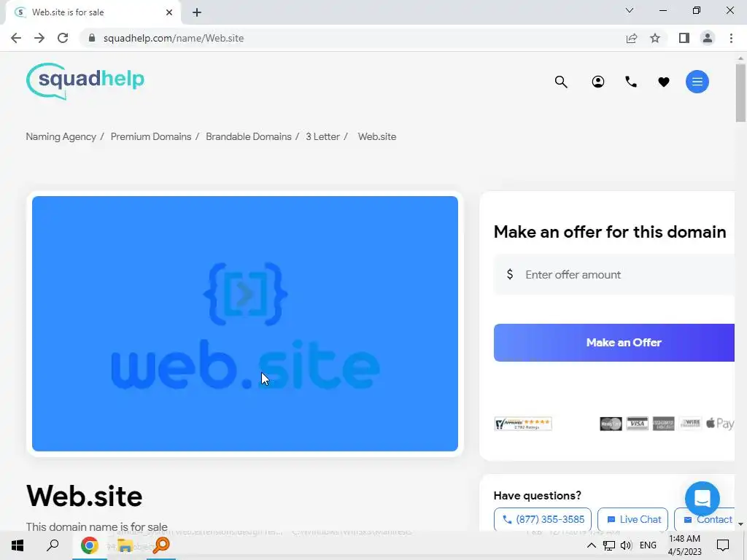Open the blue hamburger menu button
This screenshot has height=560, width=747.
click(x=697, y=82)
